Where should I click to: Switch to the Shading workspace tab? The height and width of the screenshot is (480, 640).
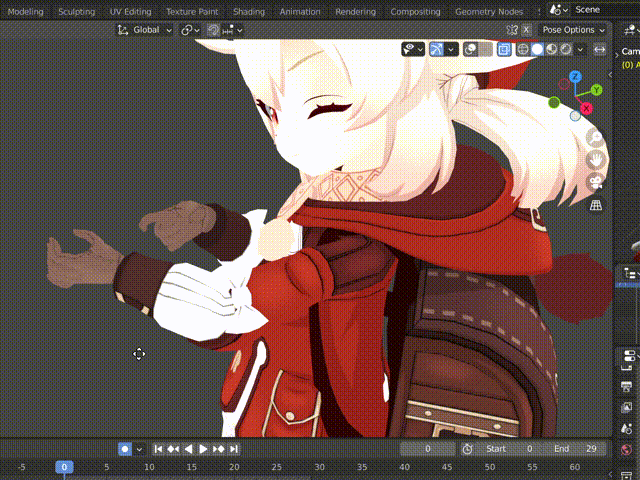coord(249,11)
